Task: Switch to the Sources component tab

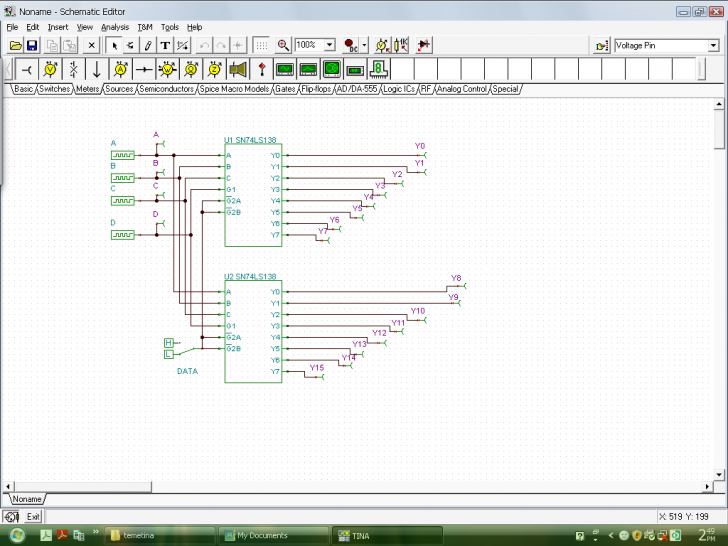Action: click(x=119, y=89)
